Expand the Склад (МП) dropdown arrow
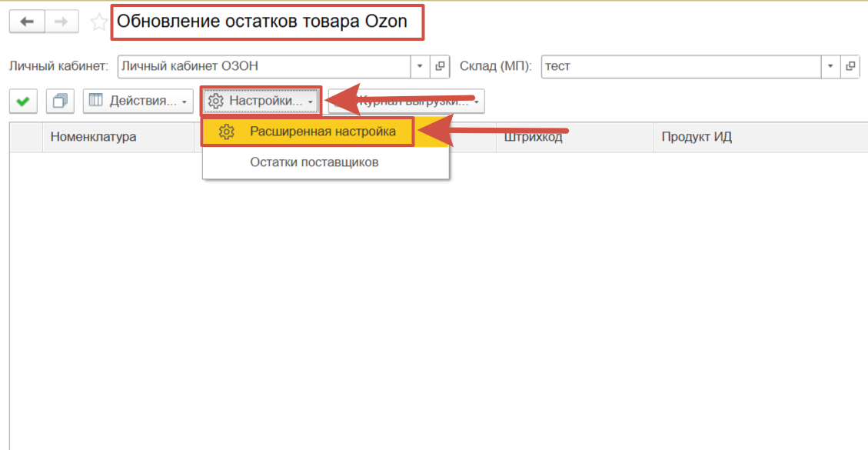 point(830,66)
